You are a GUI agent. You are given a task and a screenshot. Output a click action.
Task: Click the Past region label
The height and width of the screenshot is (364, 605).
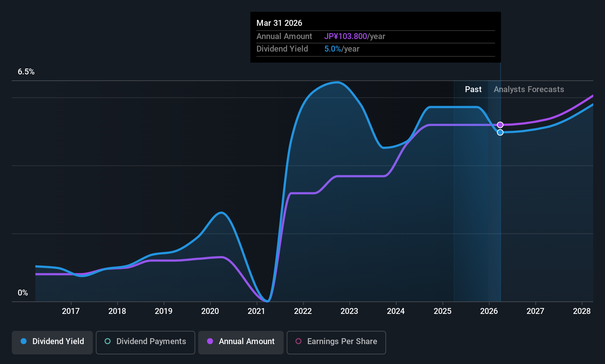[x=473, y=90]
